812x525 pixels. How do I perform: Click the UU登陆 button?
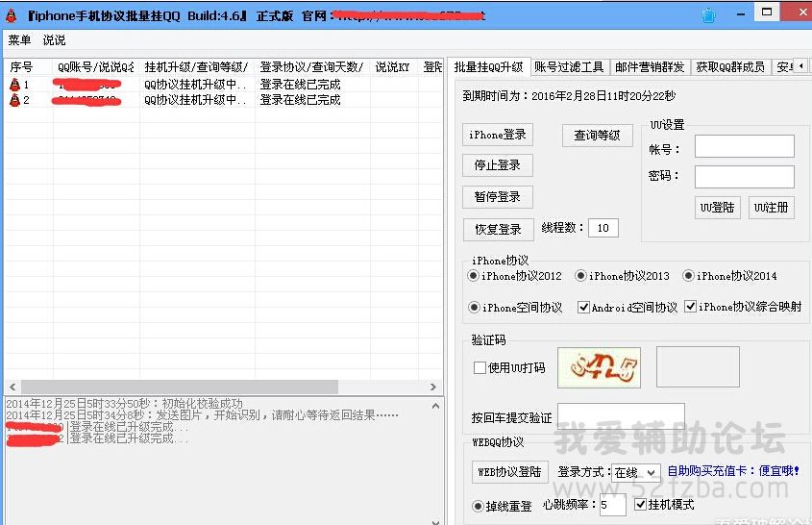coord(717,208)
